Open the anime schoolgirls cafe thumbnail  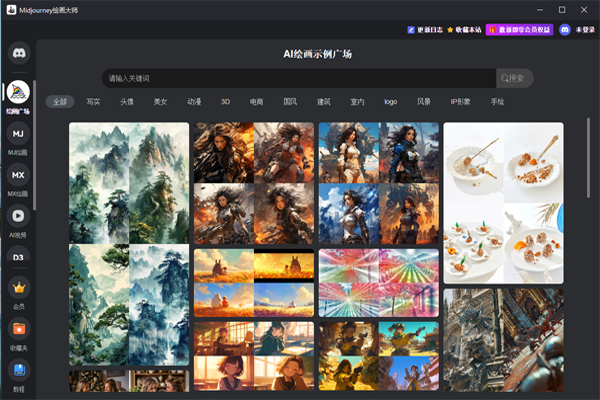(x=254, y=356)
